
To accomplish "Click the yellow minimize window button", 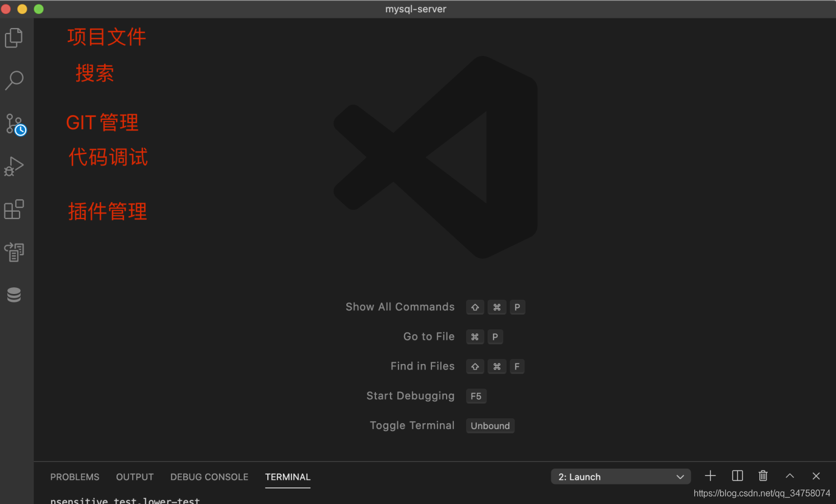I will [22, 9].
